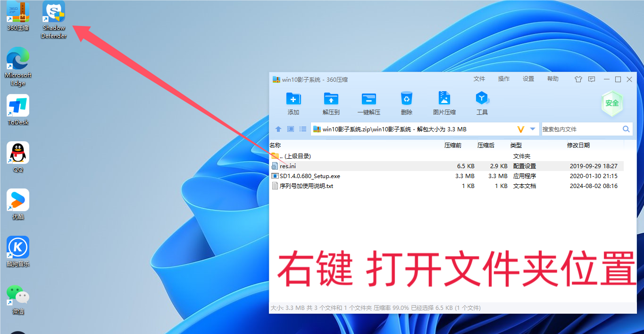This screenshot has width=644, height=334.
Task: Click the orange V icon in path bar
Action: coord(521,129)
